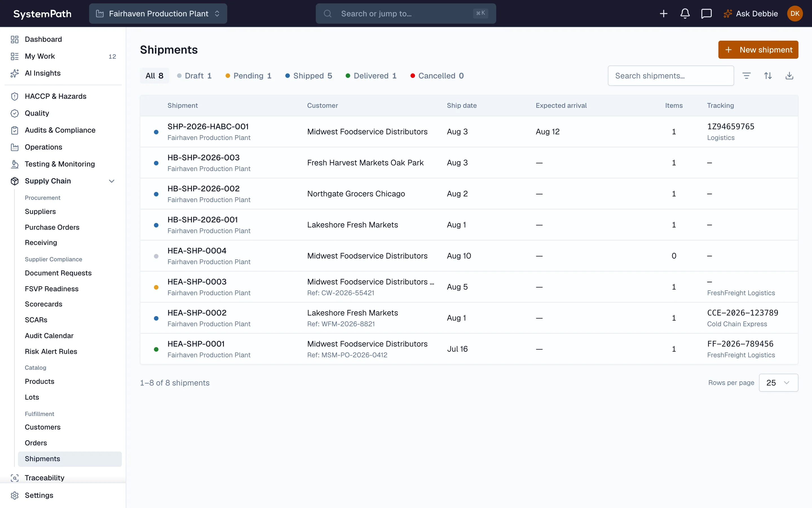Click the HACCP & Hazards shield icon

pyautogui.click(x=14, y=97)
